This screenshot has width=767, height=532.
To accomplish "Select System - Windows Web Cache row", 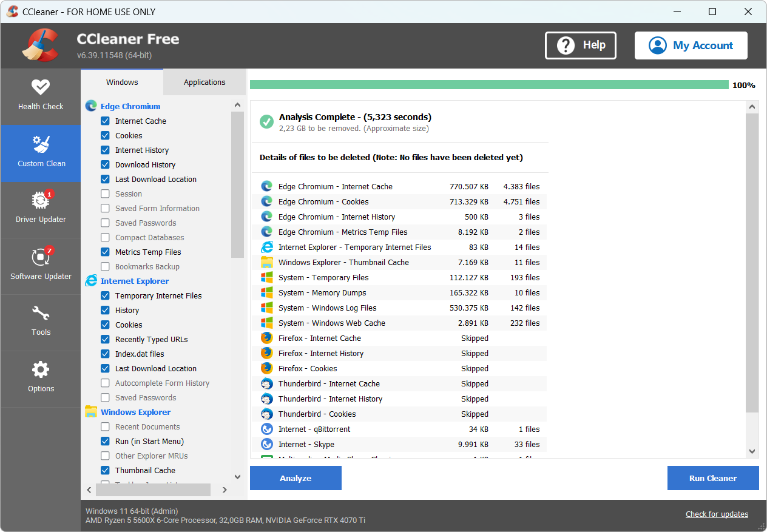I will click(399, 323).
